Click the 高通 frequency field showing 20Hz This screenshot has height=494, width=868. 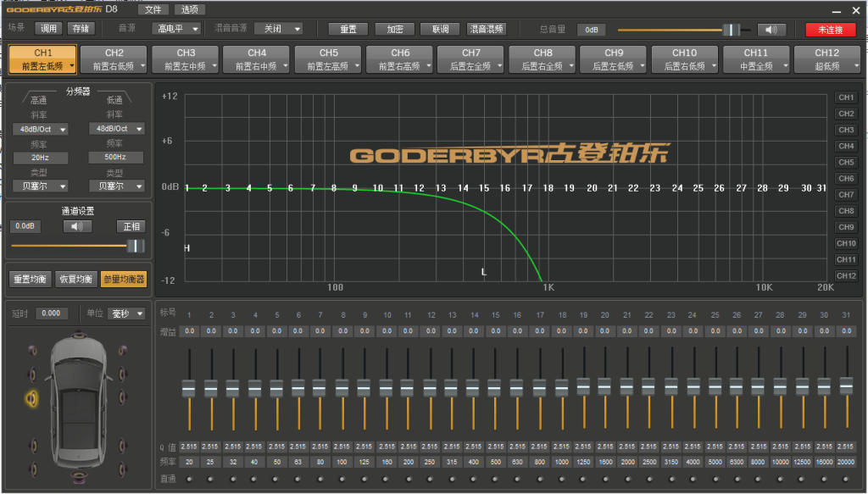click(41, 158)
